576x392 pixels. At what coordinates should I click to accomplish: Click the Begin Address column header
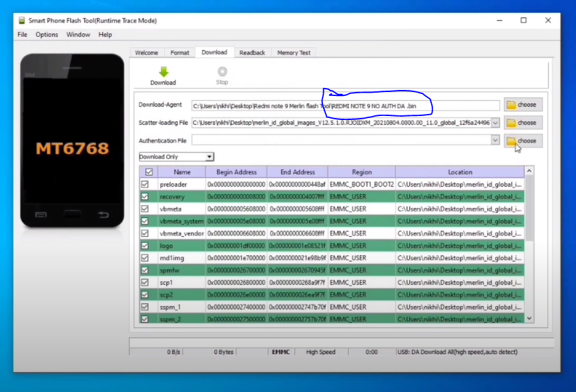click(x=236, y=172)
